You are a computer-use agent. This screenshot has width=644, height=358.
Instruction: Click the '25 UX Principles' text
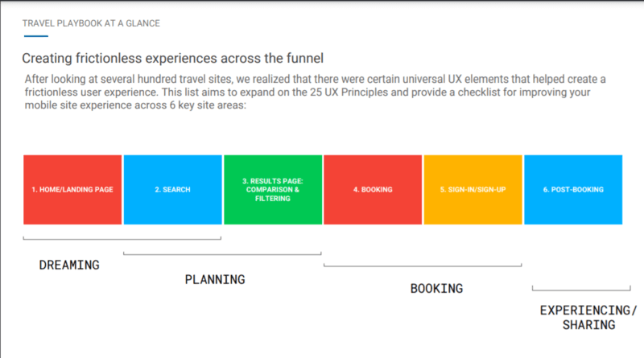click(x=349, y=92)
